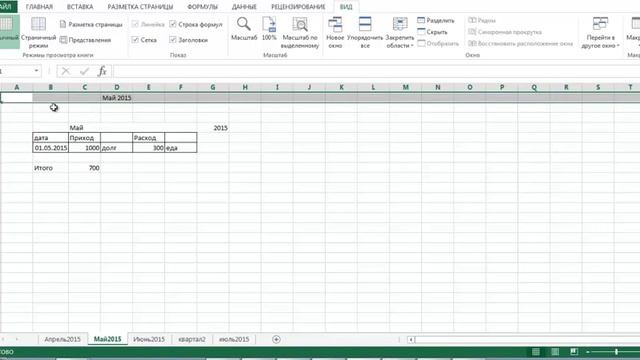Switch to Page Break Preview (Страничный режим)
Image resolution: width=640 pixels, height=360 pixels.
click(38, 33)
